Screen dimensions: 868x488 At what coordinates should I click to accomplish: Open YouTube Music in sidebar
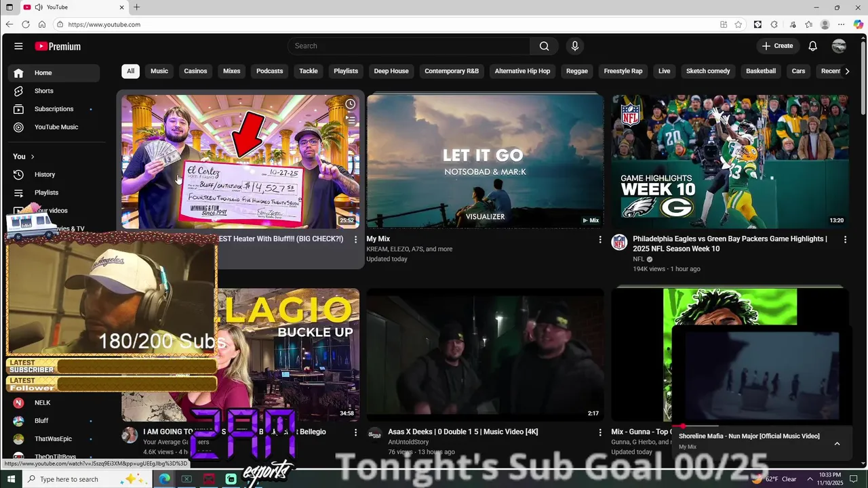tap(54, 127)
